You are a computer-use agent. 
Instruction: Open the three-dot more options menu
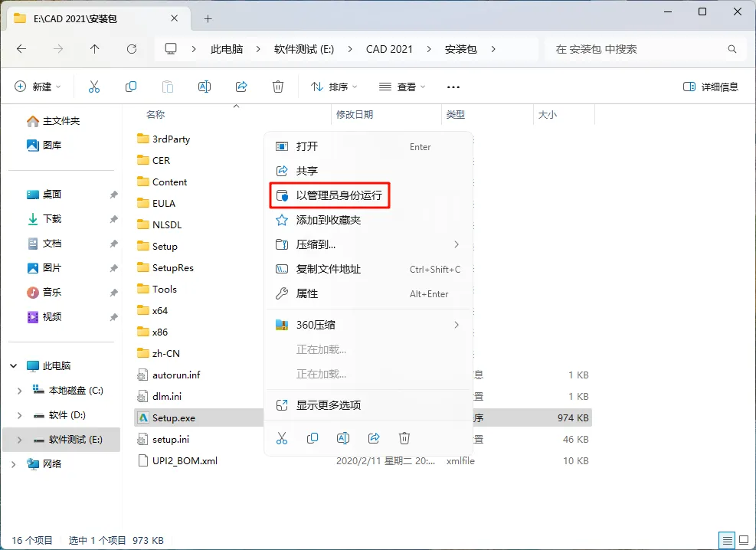pos(453,87)
